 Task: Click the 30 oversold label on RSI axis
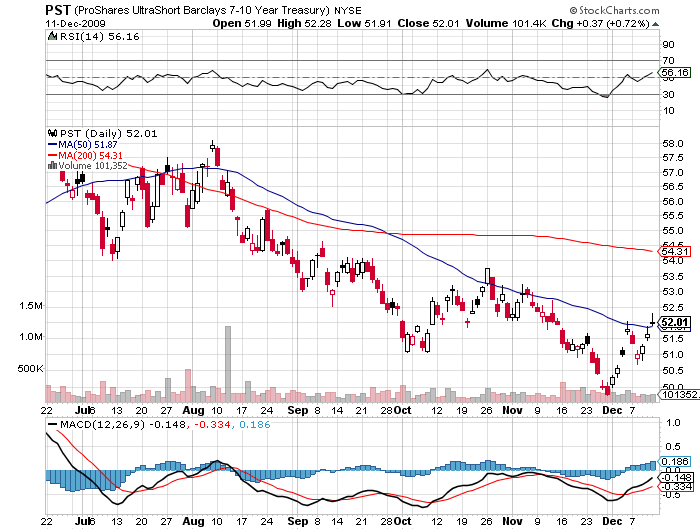point(668,94)
